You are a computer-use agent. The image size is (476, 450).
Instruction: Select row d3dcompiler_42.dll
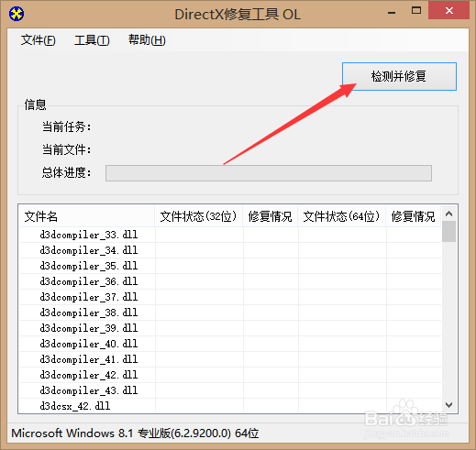[x=230, y=375]
